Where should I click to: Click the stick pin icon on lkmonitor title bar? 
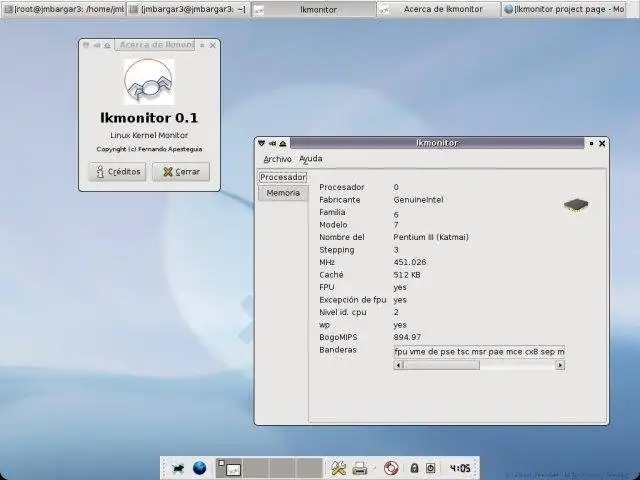click(272, 143)
